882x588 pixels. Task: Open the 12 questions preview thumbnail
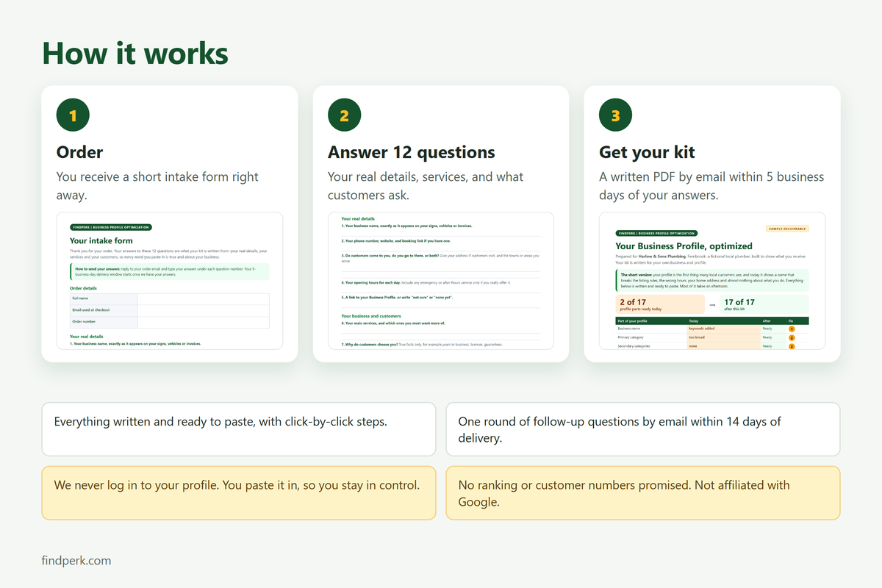coord(441,281)
